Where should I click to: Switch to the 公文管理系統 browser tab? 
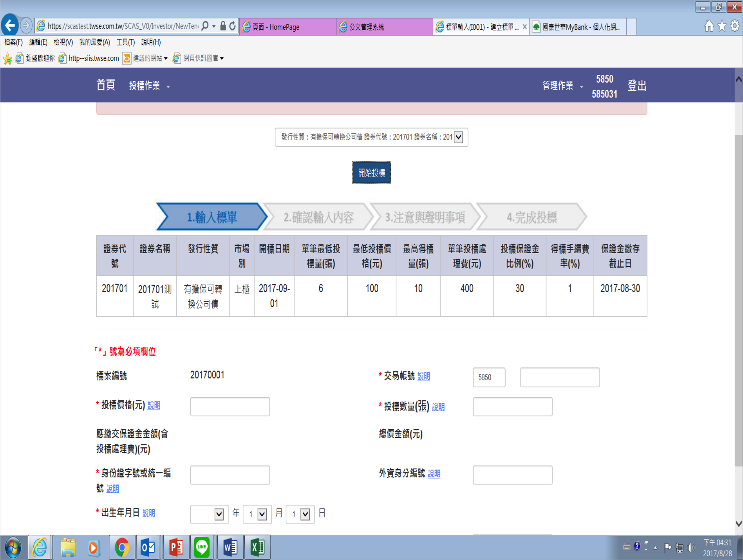click(x=384, y=27)
